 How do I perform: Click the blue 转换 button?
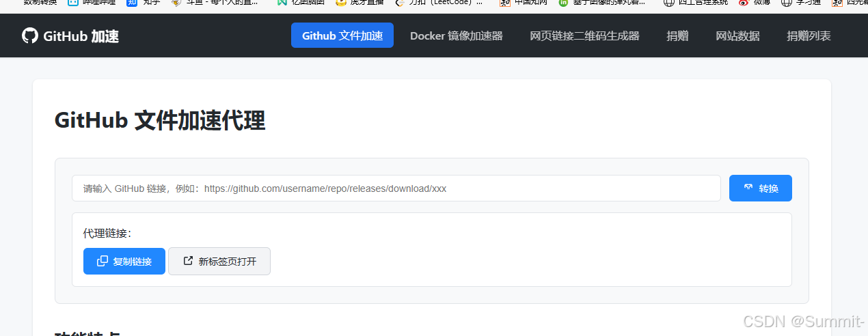pyautogui.click(x=761, y=188)
